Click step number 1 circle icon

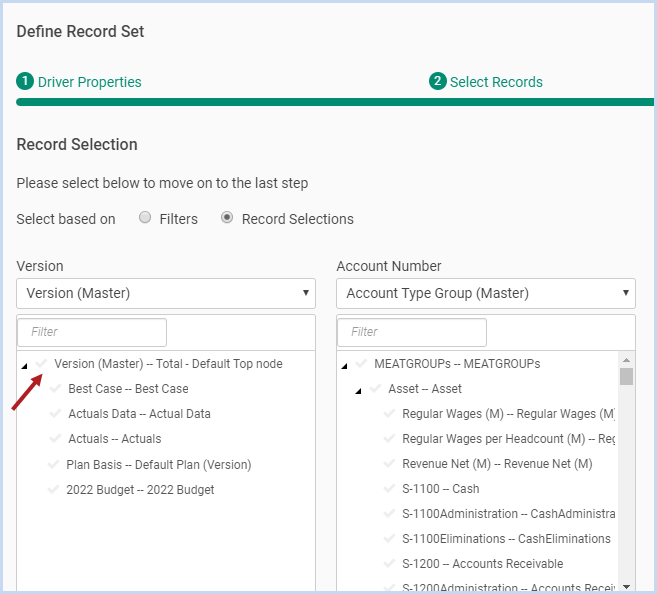coord(25,81)
